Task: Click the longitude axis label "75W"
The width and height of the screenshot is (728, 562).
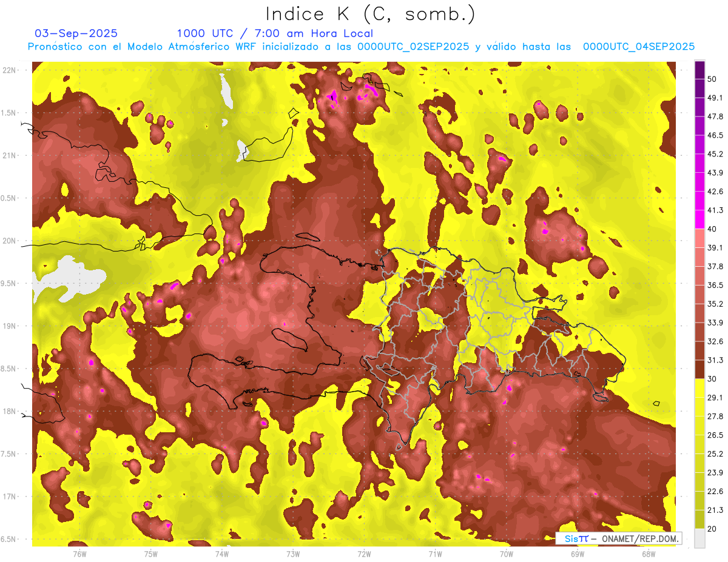Action: [150, 554]
